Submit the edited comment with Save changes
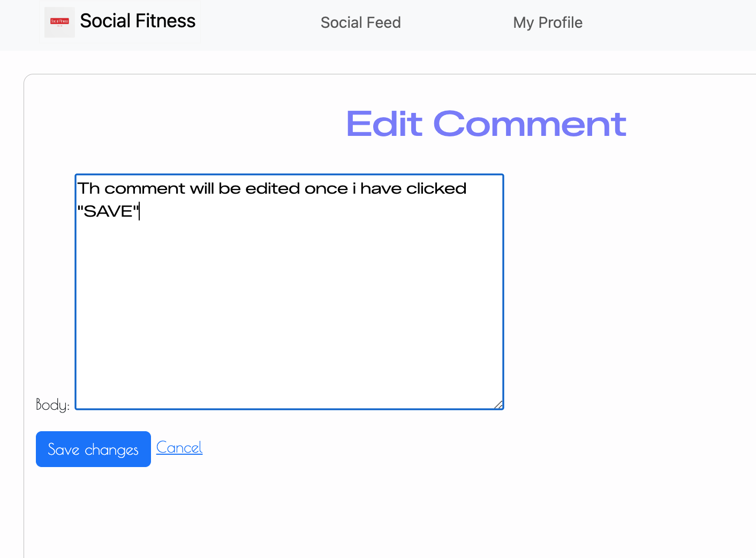The image size is (756, 558). [x=93, y=449]
